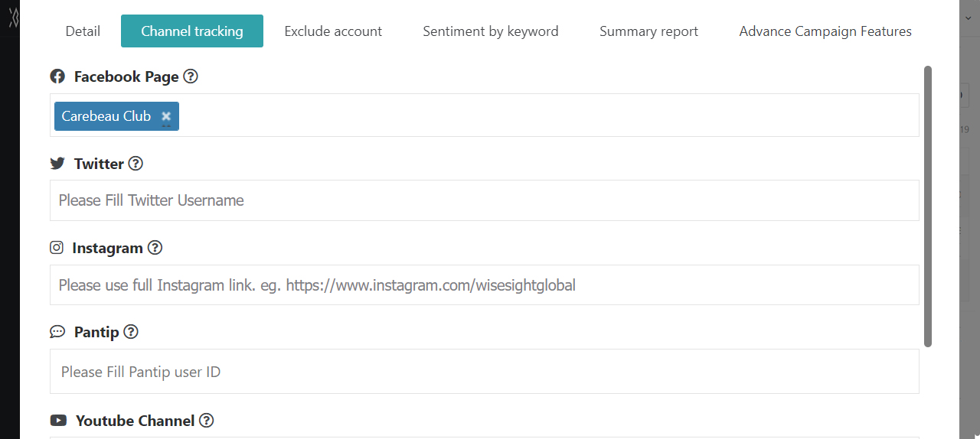Viewport: 980px width, 439px height.
Task: Click the modal's vertical scrollbar
Action: 928,206
